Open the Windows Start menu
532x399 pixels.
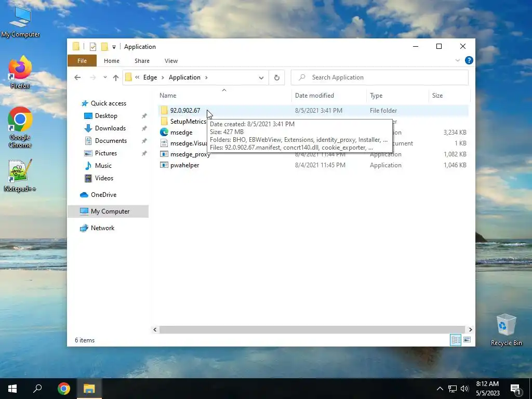[x=12, y=389]
